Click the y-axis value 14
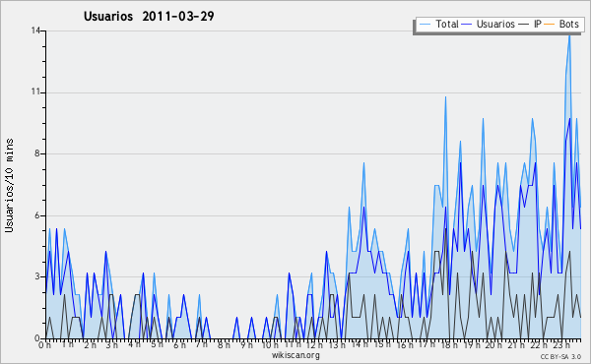Viewport: 591px width, 364px height. 35,30
